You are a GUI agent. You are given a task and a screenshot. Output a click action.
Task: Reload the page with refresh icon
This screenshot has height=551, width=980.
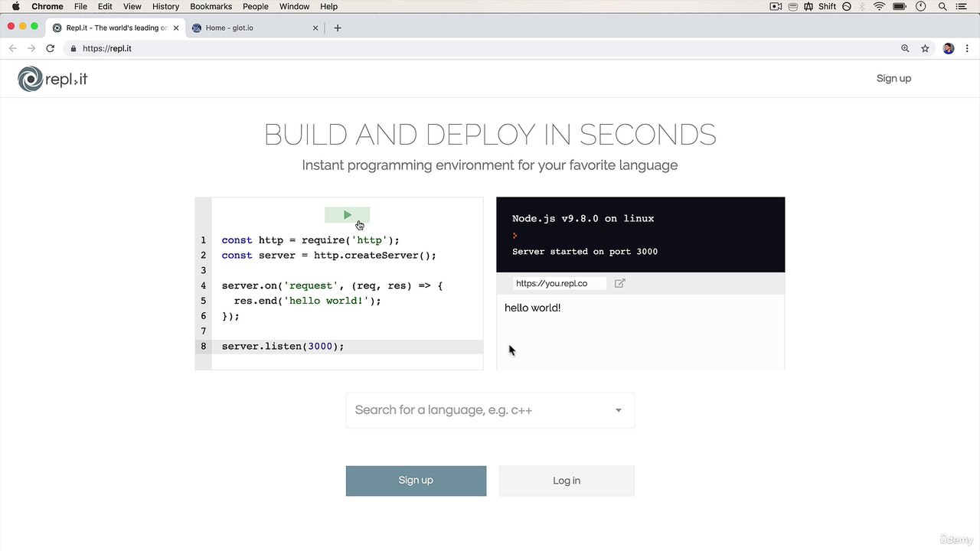[x=51, y=48]
